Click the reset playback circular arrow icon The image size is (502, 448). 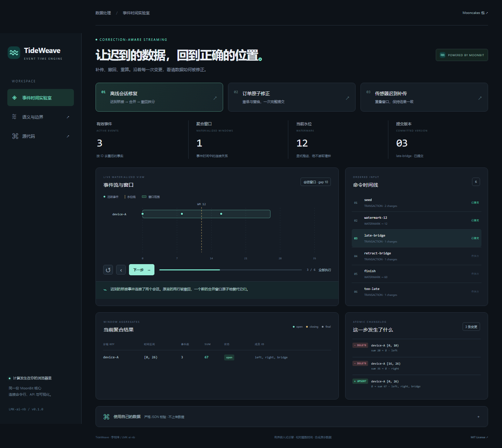(108, 270)
